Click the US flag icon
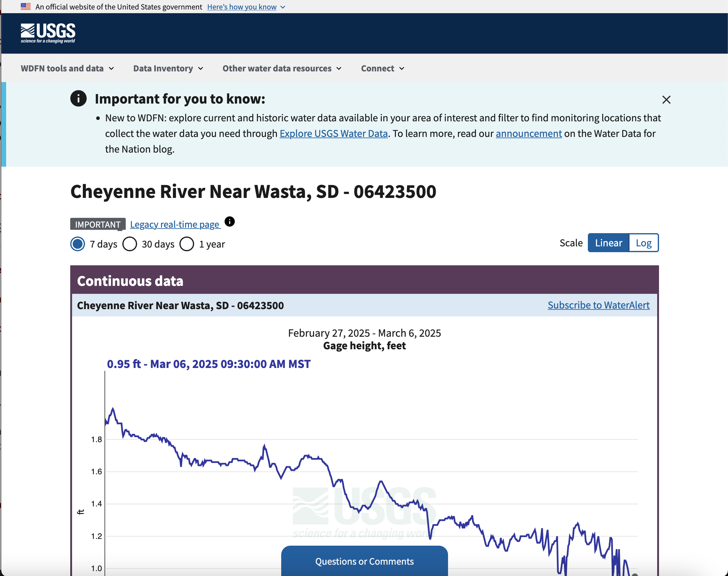728x576 pixels. tap(26, 6)
